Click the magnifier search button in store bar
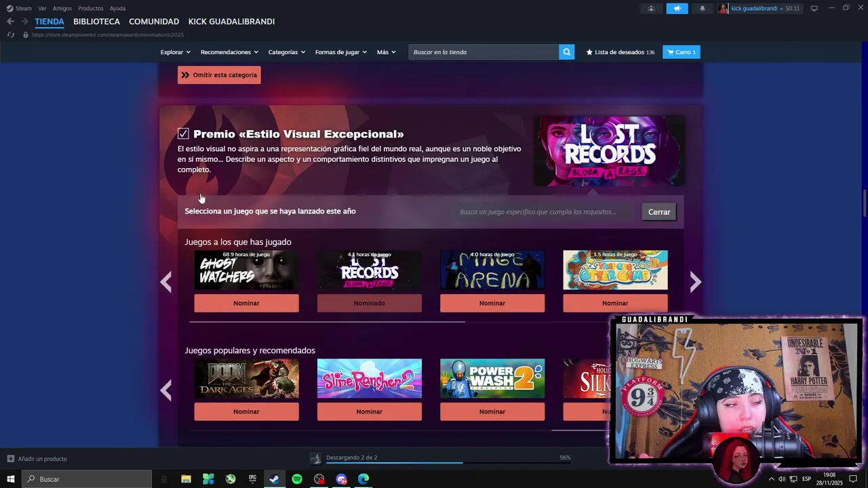 (567, 52)
